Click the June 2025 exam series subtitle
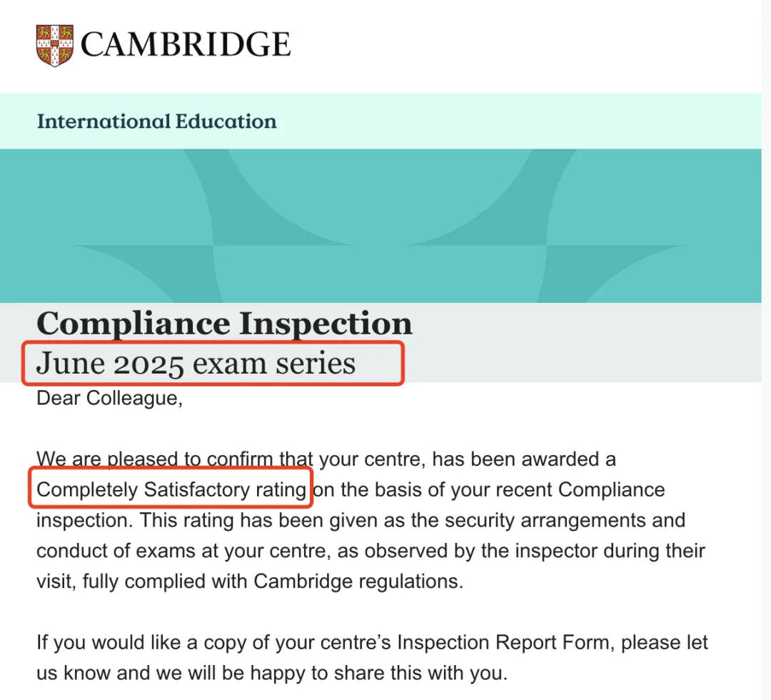 point(196,364)
